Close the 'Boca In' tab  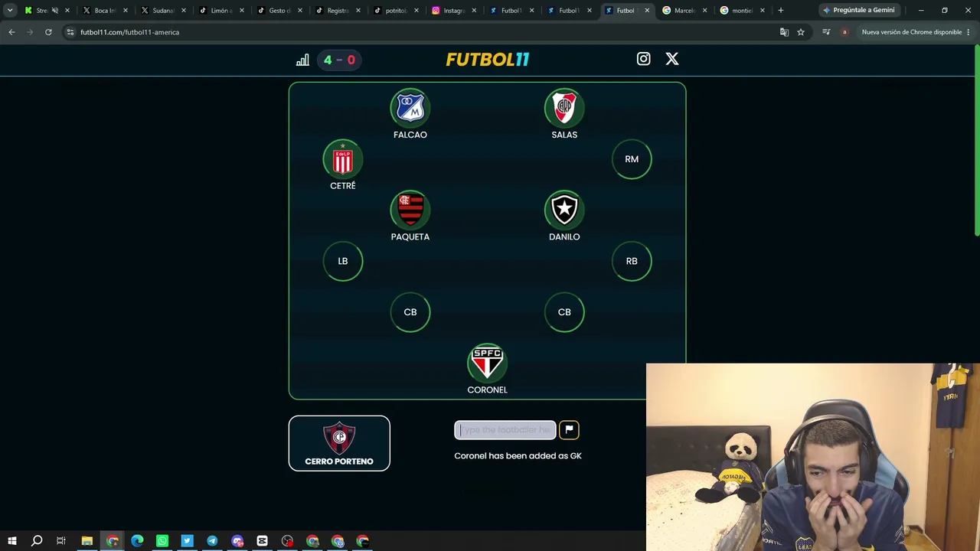point(125,11)
